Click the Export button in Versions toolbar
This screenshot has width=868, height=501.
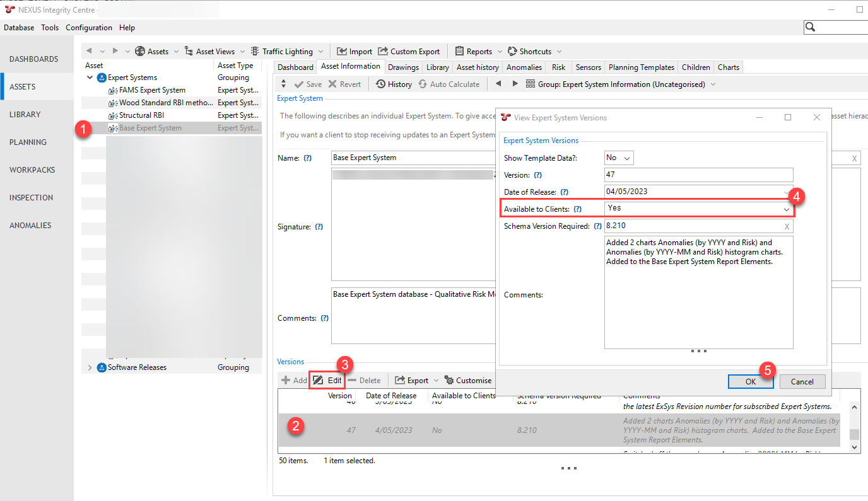click(x=412, y=381)
